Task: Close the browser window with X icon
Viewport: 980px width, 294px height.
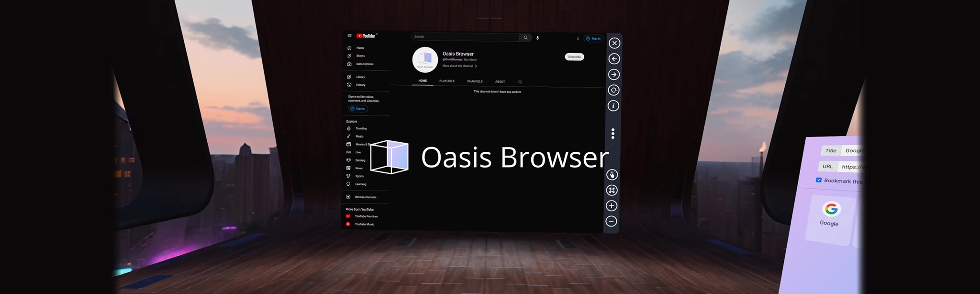Action: pos(615,43)
